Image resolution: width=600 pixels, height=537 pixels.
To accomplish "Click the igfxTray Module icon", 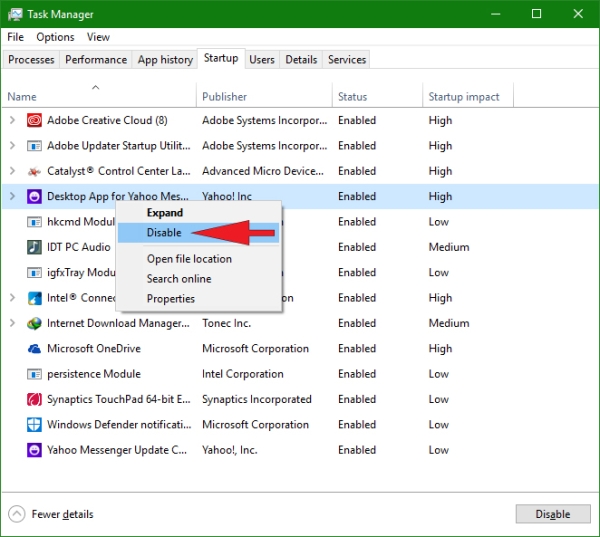I will coord(34,273).
